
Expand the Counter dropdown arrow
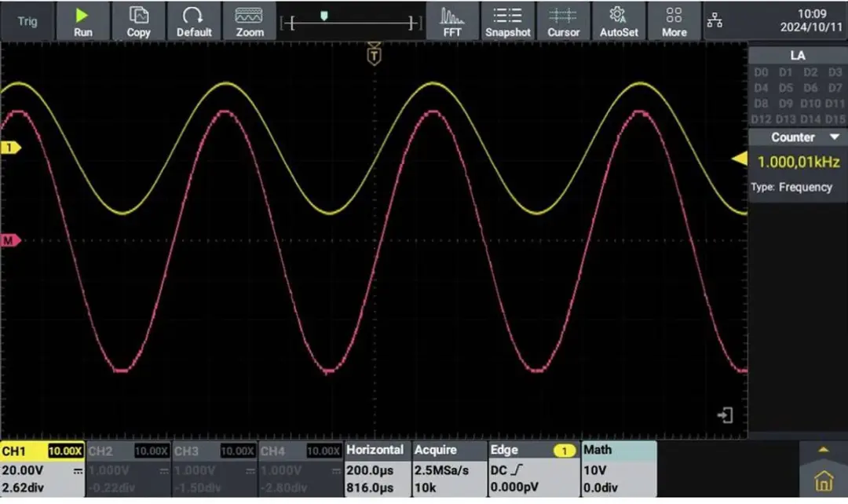click(835, 137)
